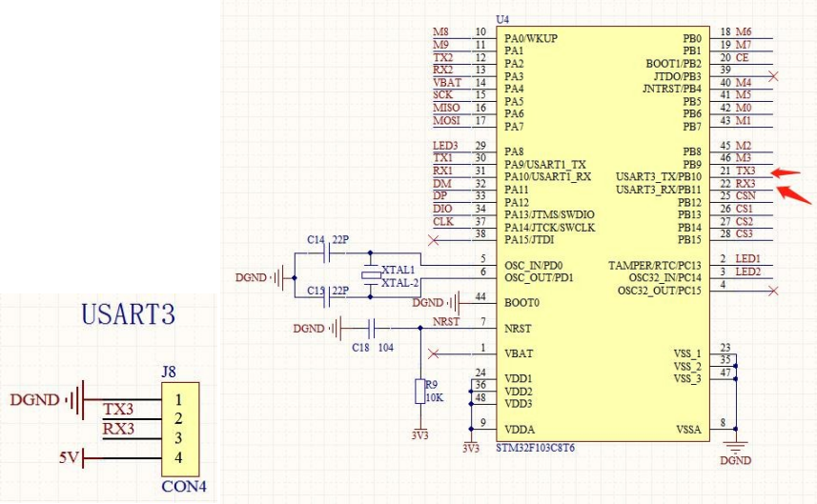The height and width of the screenshot is (504, 817).
Task: Click the DGND ground symbol at BOOT0 pin 44
Action: coord(455,303)
